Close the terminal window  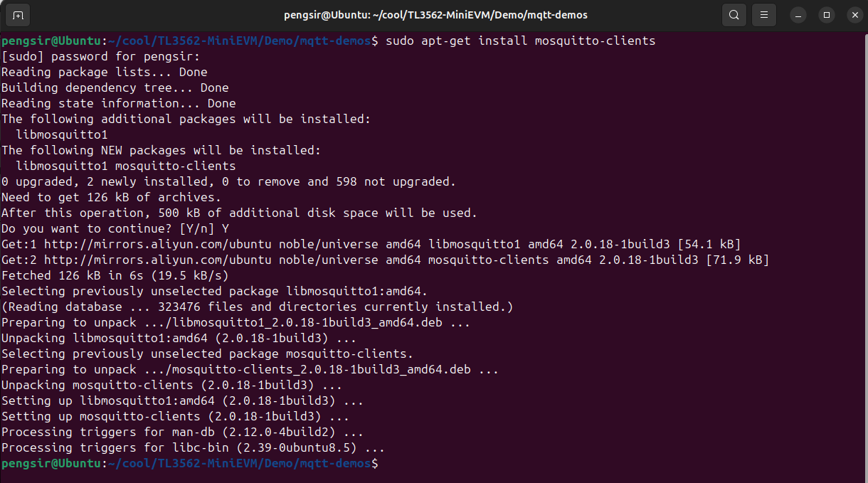pos(851,15)
